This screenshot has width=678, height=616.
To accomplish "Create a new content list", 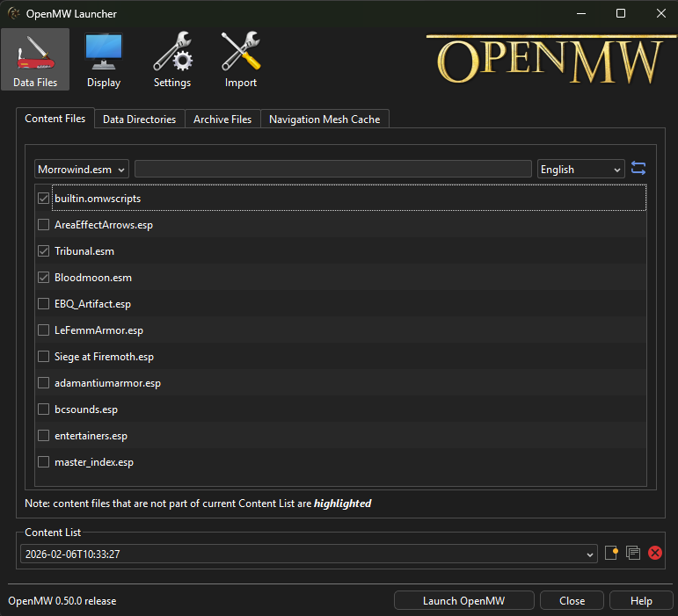I will [611, 553].
